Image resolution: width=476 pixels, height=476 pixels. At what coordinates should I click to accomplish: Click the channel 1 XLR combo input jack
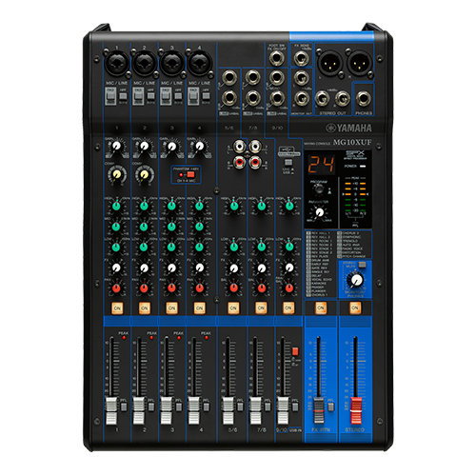click(117, 63)
